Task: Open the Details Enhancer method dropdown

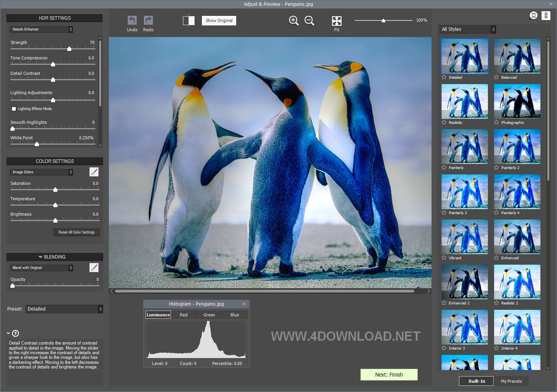Action: 41,29
